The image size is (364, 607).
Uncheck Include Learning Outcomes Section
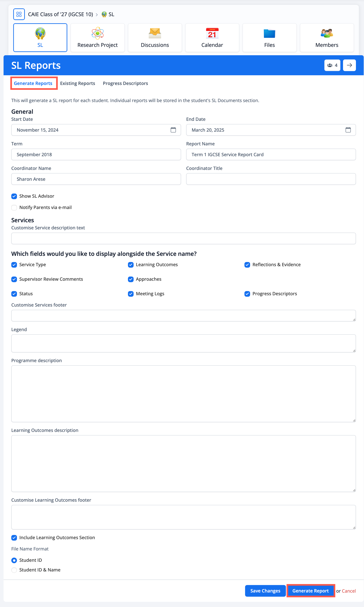pyautogui.click(x=14, y=538)
